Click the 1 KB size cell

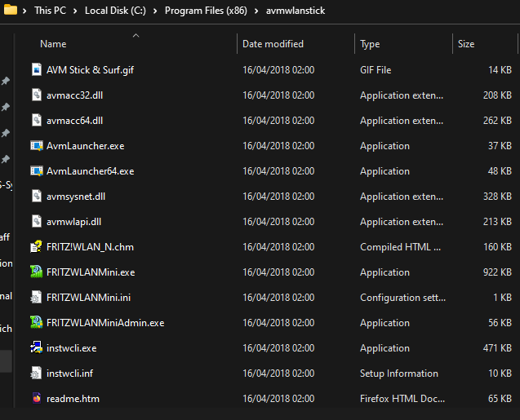[502, 298]
